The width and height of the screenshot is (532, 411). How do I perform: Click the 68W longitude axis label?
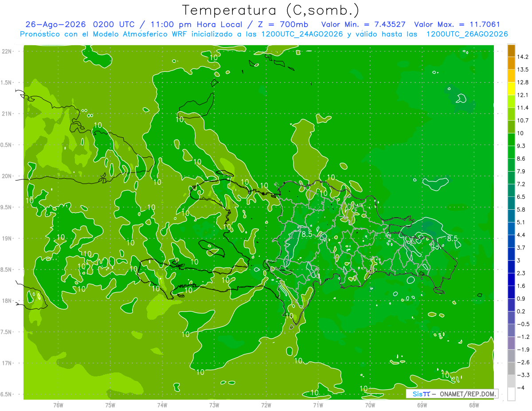coord(474,405)
